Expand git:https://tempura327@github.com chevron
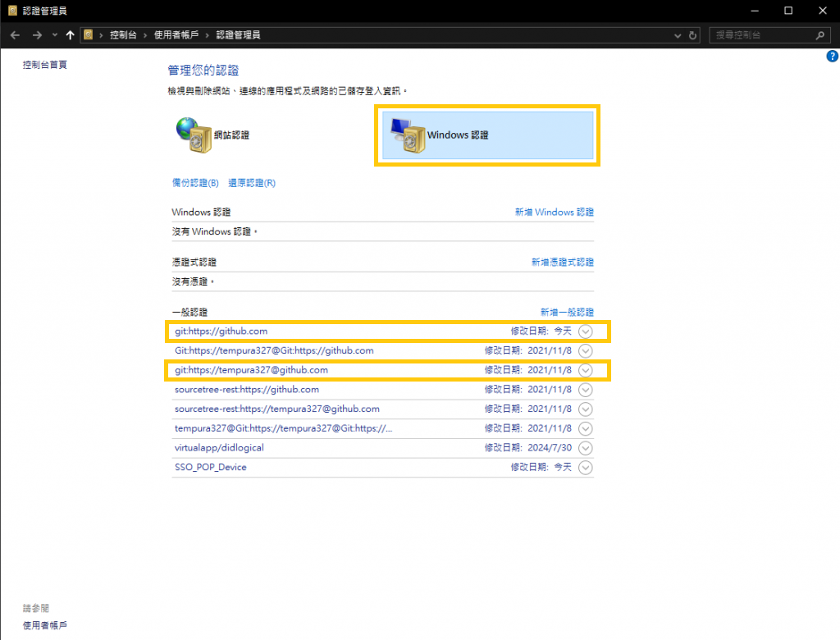 click(586, 370)
